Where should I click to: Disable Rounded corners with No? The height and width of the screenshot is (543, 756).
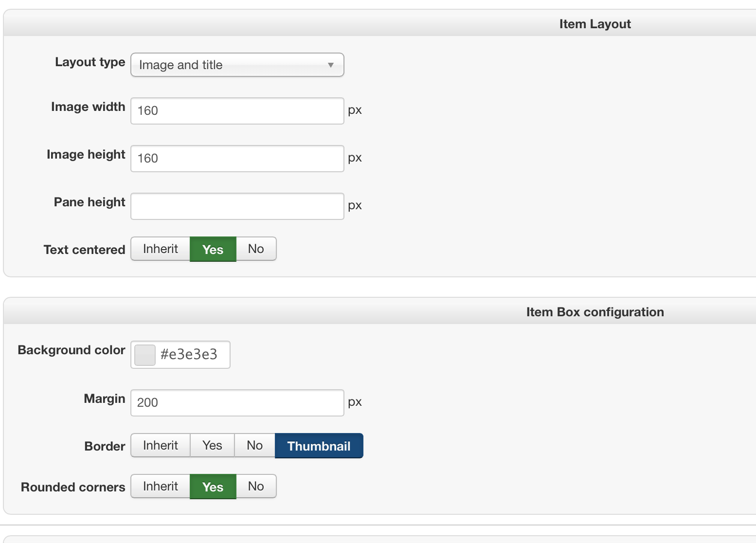point(256,487)
